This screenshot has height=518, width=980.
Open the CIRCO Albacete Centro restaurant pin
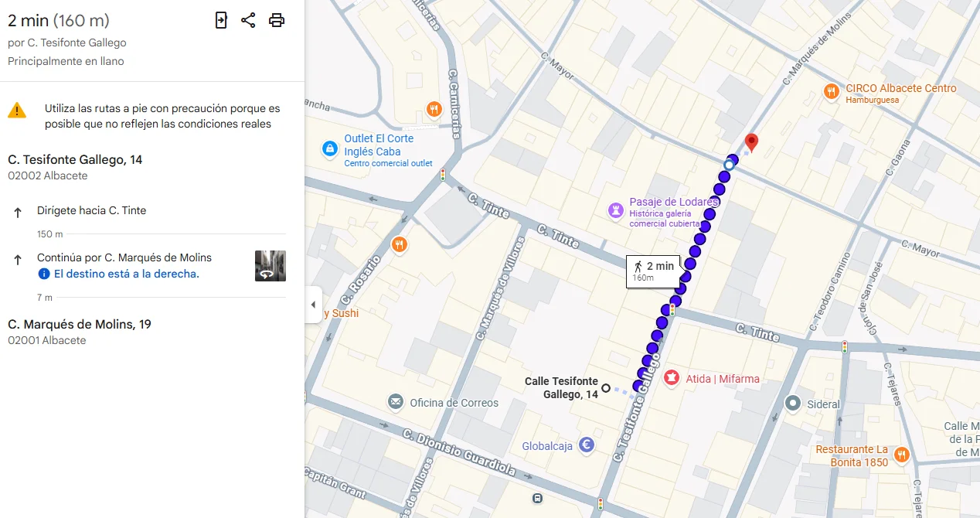pyautogui.click(x=832, y=92)
